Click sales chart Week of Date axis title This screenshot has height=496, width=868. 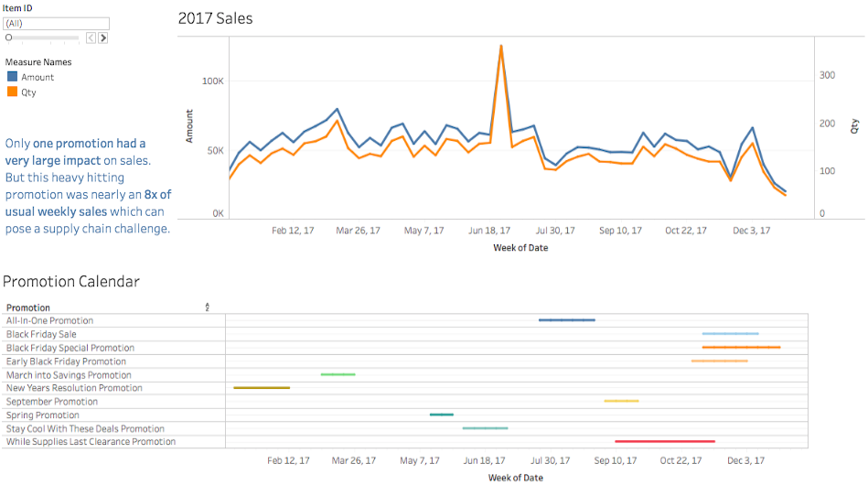(521, 248)
